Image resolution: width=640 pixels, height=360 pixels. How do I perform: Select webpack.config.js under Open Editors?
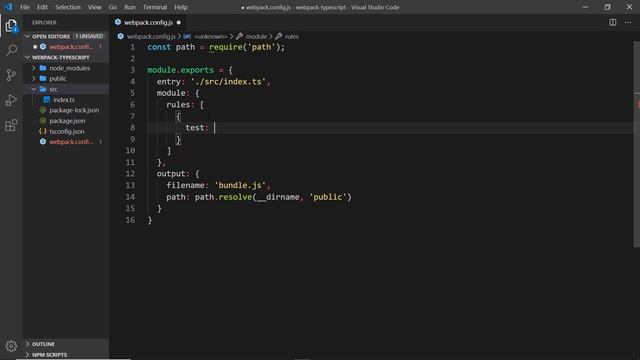click(71, 47)
